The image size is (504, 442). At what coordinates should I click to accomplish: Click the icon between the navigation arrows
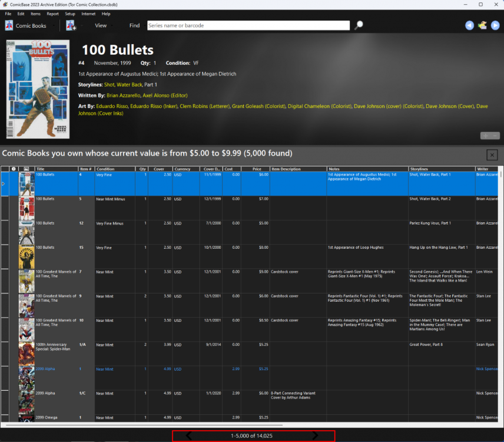click(x=482, y=25)
